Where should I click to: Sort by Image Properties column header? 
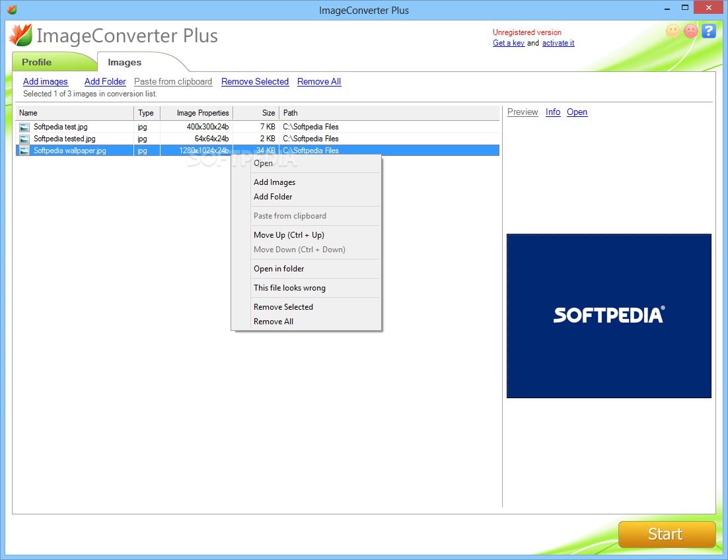pyautogui.click(x=196, y=113)
